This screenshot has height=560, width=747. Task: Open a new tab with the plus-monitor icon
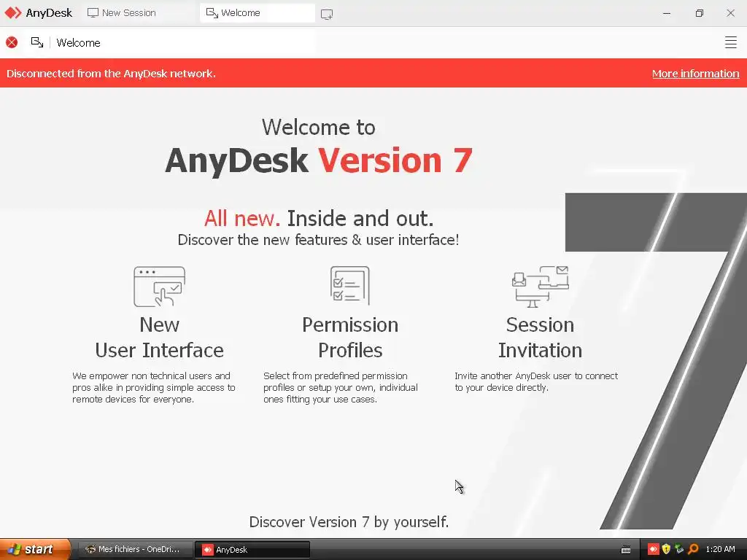327,14
